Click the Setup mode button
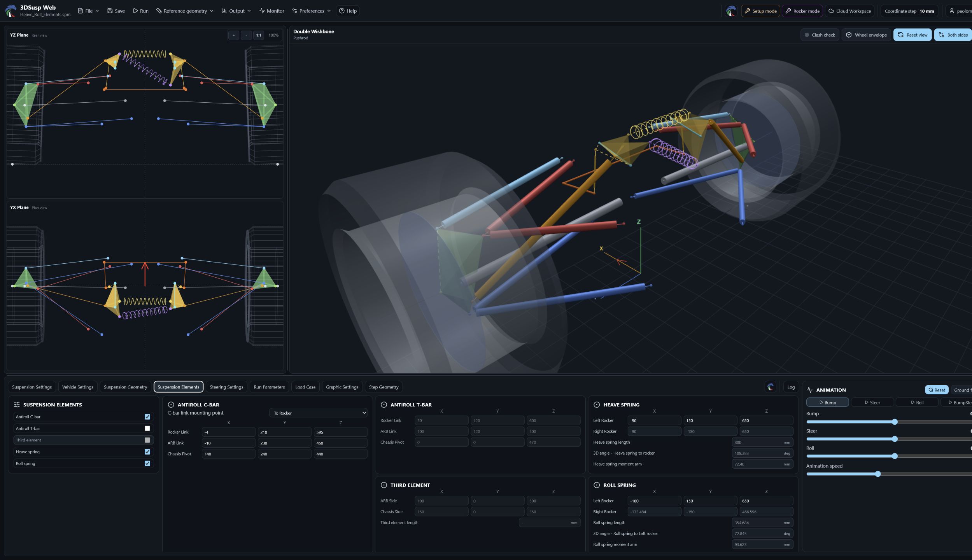This screenshot has height=560, width=972. (x=760, y=11)
